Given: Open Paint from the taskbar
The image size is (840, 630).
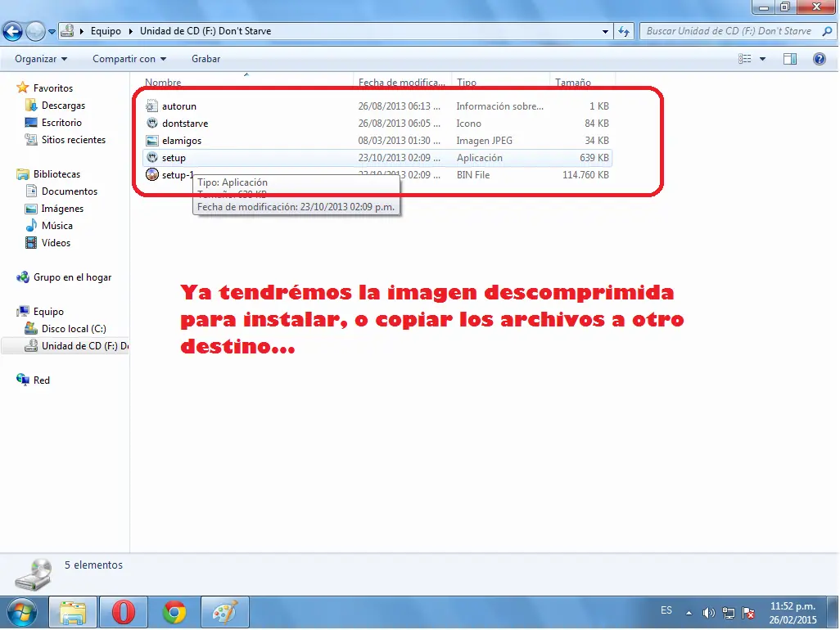Looking at the screenshot, I should [224, 612].
